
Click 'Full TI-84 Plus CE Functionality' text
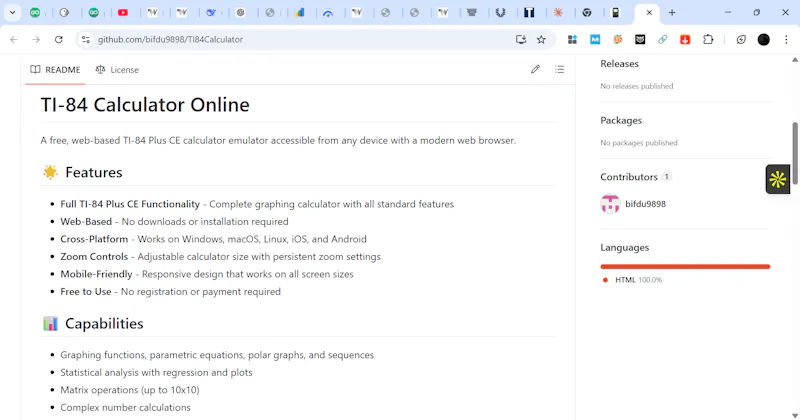[x=130, y=204]
